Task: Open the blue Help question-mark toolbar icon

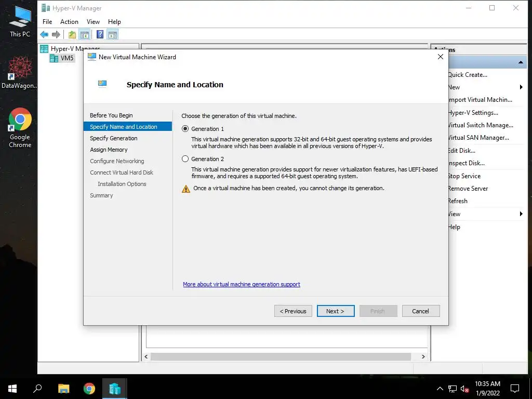Action: pos(100,34)
